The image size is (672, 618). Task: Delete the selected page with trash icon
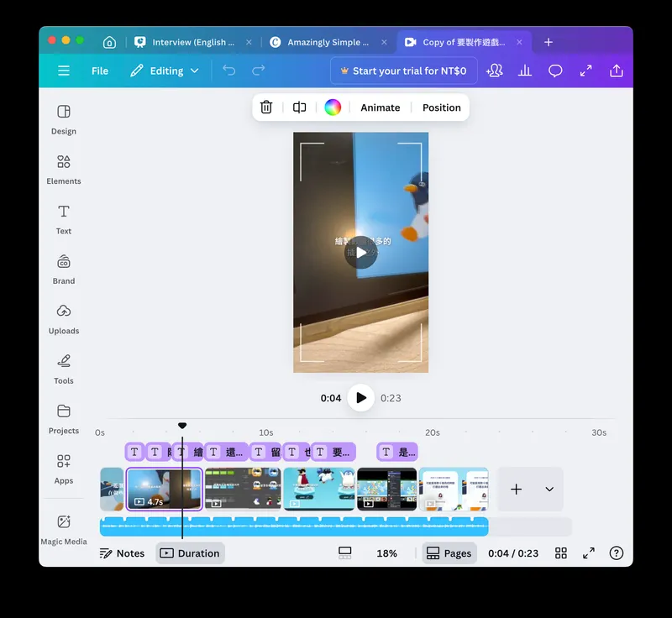(x=266, y=107)
